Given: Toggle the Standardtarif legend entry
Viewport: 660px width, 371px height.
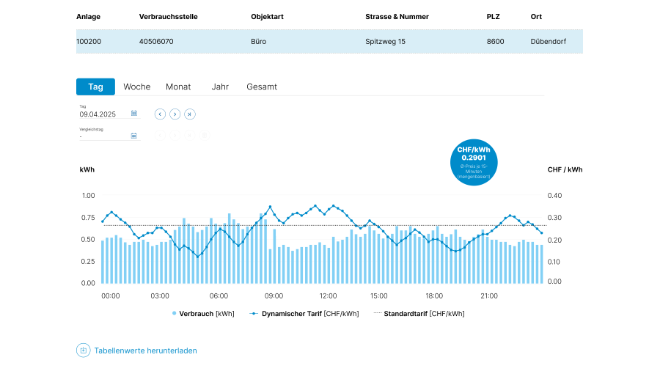Looking at the screenshot, I should pos(419,314).
